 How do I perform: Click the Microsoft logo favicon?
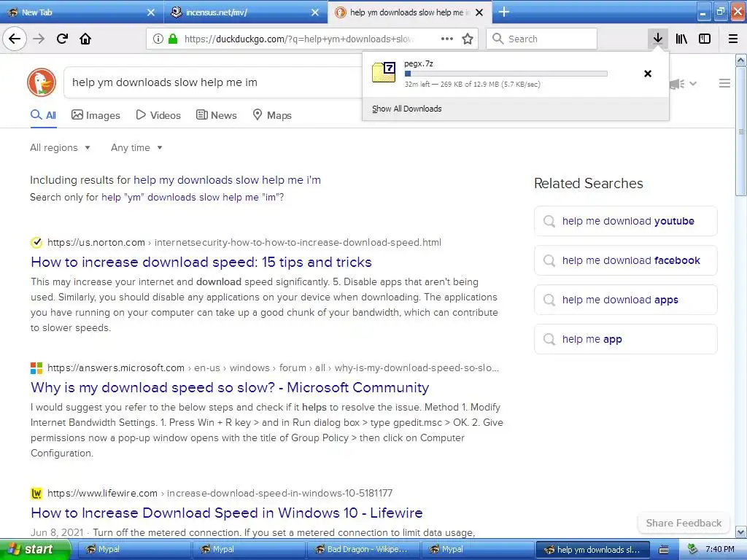pos(36,367)
